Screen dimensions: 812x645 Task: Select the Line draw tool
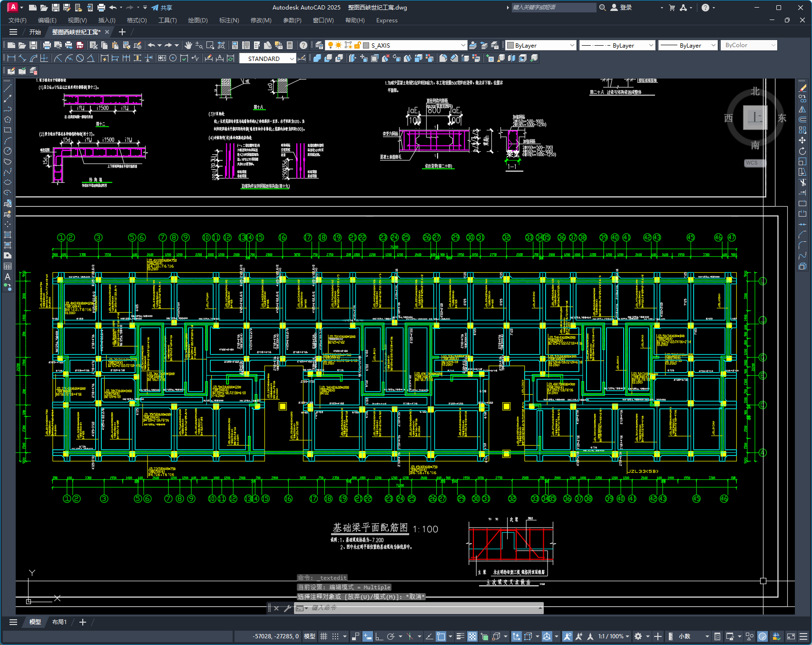[7, 88]
